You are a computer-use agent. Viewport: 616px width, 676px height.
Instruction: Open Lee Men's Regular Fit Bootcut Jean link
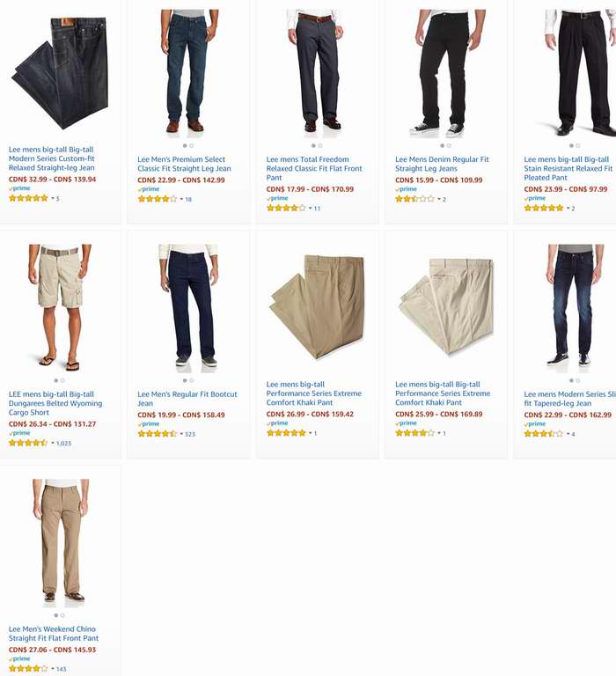coord(187,399)
